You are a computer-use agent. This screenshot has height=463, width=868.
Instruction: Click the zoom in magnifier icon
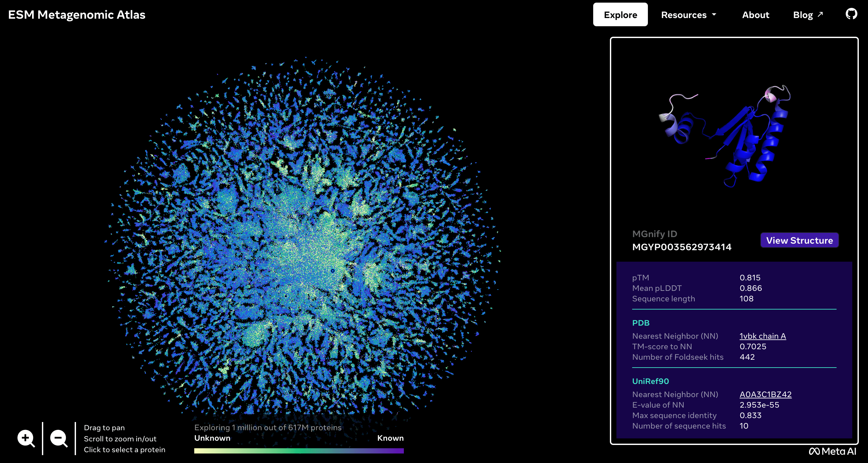pyautogui.click(x=26, y=438)
